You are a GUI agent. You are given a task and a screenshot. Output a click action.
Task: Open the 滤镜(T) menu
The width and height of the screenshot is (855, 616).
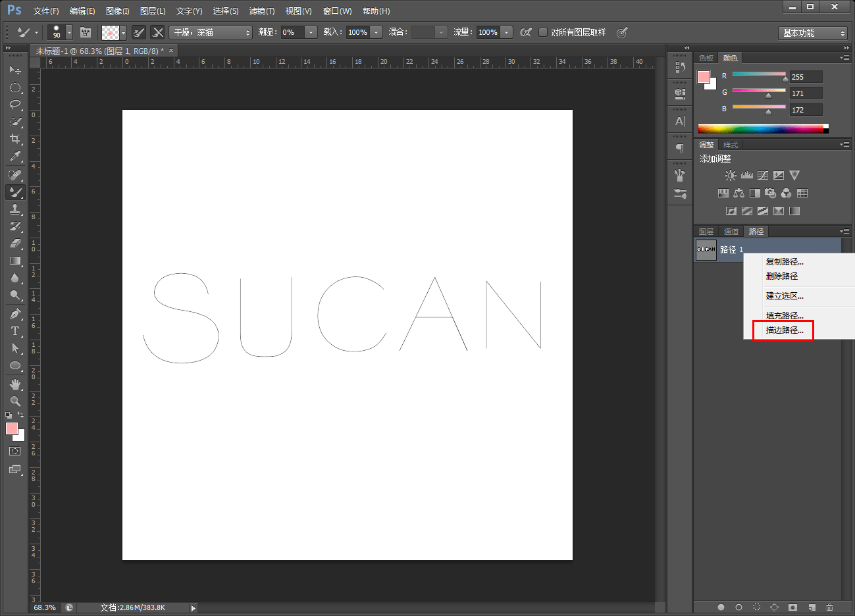click(x=262, y=11)
